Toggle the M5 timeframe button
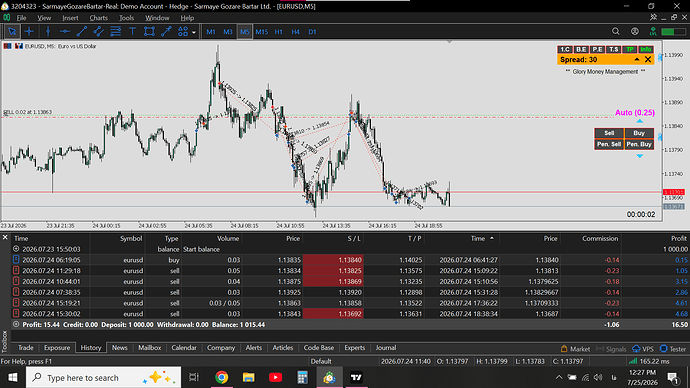 click(x=245, y=32)
